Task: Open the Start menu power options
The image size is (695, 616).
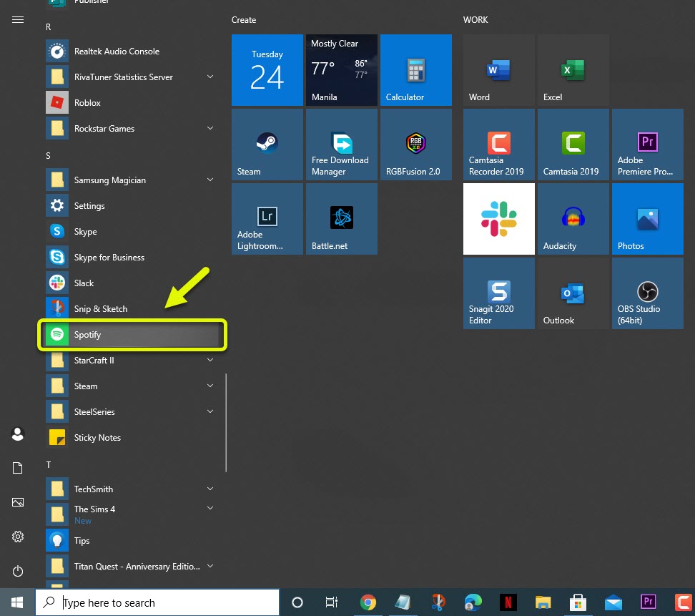Action: point(18,571)
